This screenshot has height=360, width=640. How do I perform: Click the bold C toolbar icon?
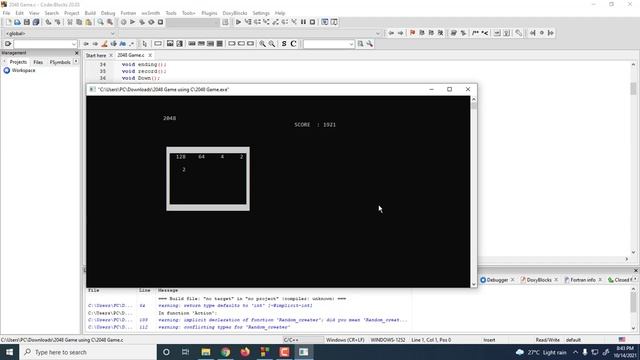pyautogui.click(x=293, y=44)
